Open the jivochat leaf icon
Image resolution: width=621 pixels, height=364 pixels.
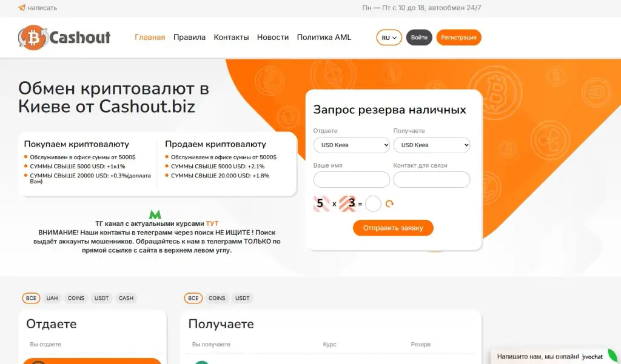[x=613, y=356]
